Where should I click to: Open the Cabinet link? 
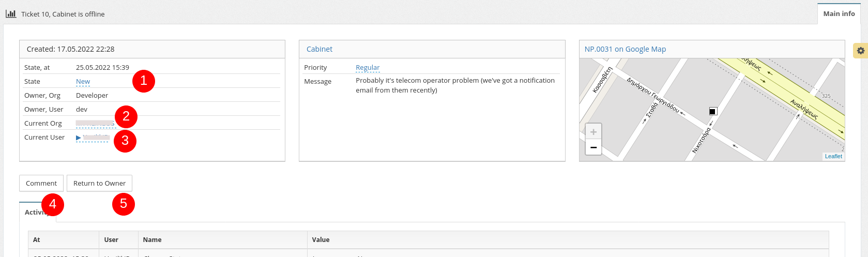(x=319, y=49)
